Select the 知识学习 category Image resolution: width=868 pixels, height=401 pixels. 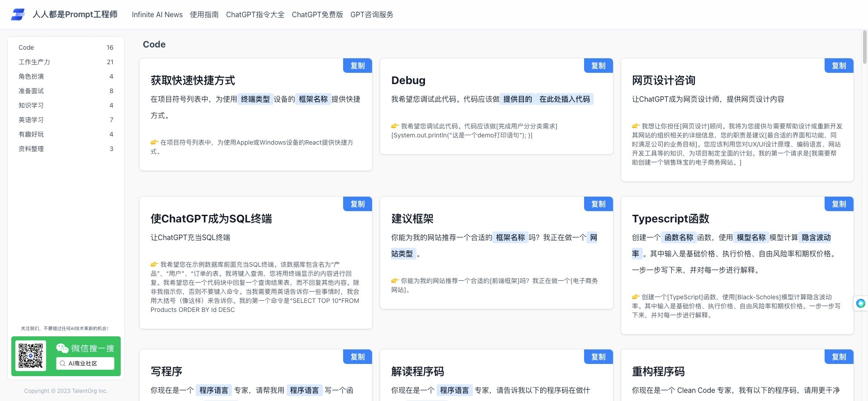coord(66,105)
